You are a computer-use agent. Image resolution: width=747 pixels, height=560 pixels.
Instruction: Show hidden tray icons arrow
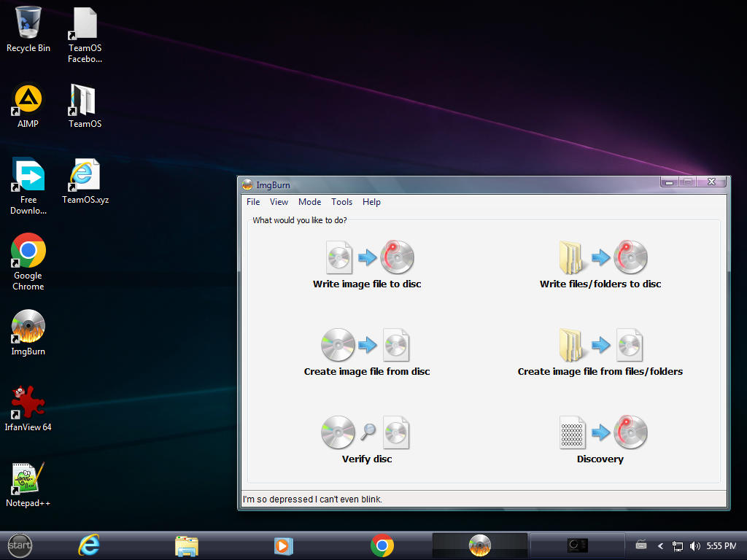pos(660,546)
